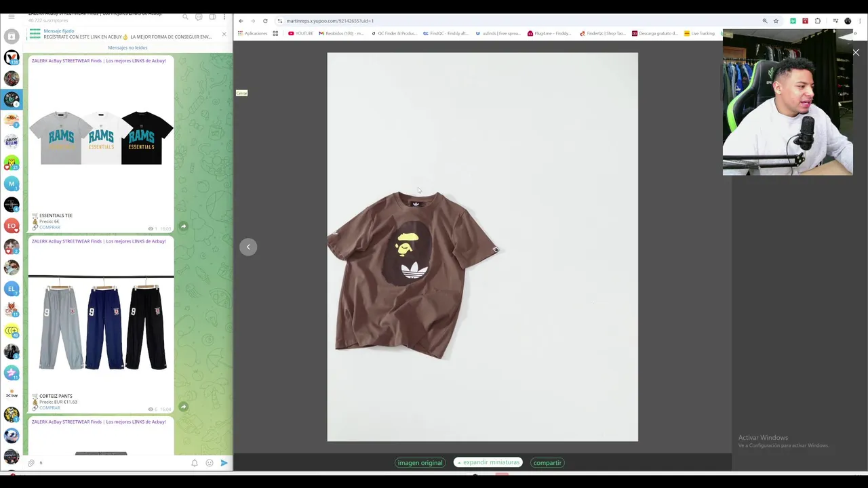Click the 'Mensajes no leídos' label
The width and height of the screenshot is (868, 488).
click(127, 47)
